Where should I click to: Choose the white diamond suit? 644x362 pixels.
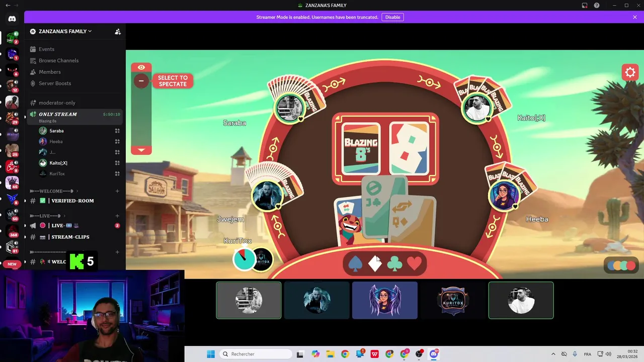click(375, 263)
